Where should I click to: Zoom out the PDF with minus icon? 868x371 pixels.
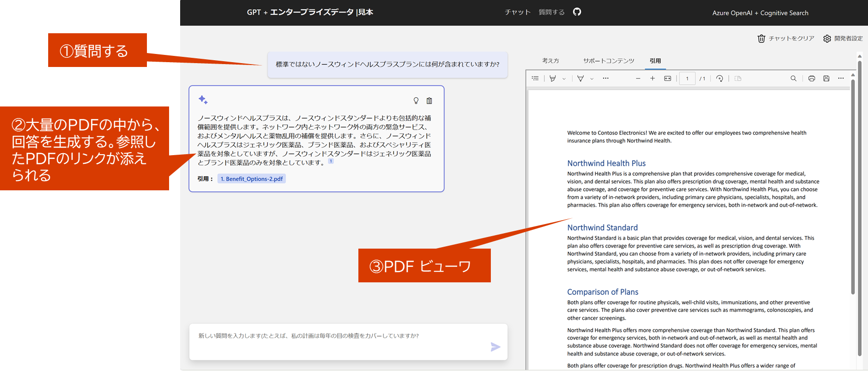pos(638,78)
